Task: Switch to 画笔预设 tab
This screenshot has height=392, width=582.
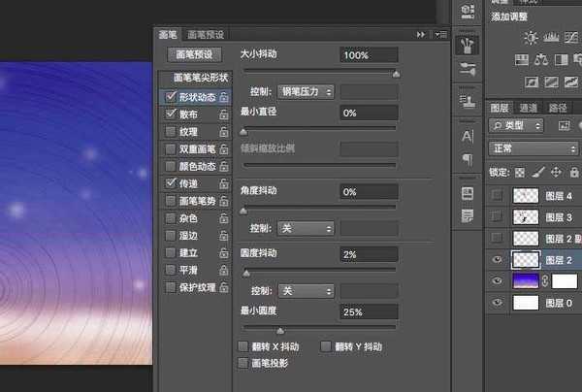Action: pos(206,35)
